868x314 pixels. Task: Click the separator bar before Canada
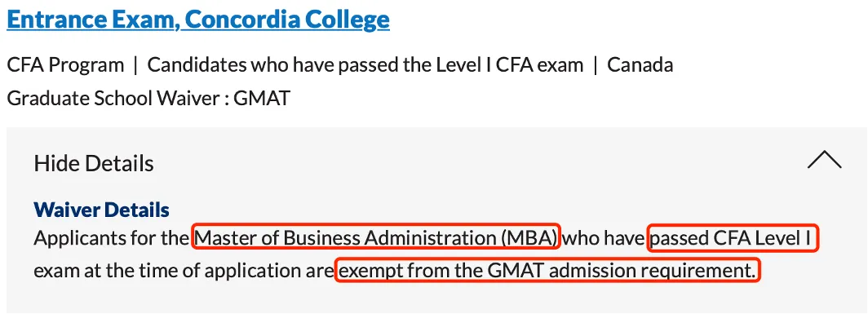(x=595, y=65)
